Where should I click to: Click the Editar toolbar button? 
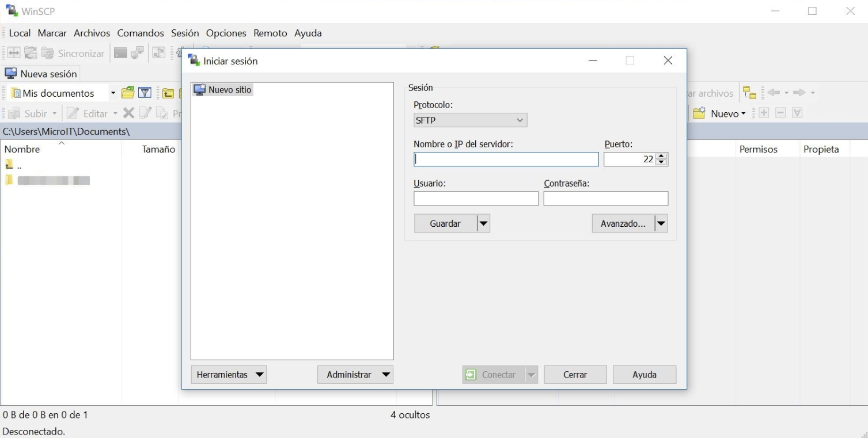click(88, 113)
